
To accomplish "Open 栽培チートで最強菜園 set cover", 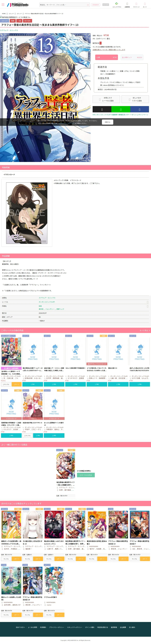I will pos(11,351).
